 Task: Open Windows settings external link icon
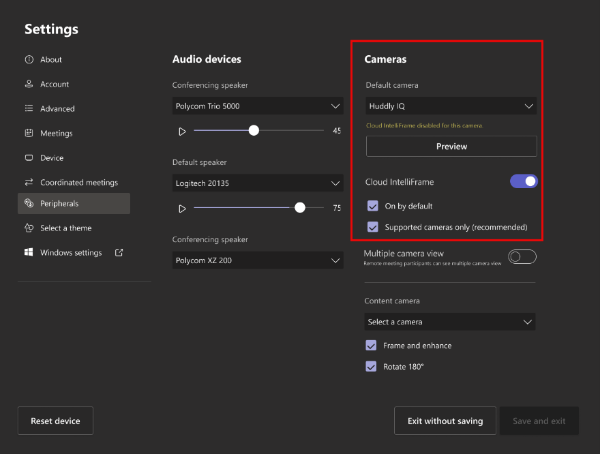click(x=119, y=252)
